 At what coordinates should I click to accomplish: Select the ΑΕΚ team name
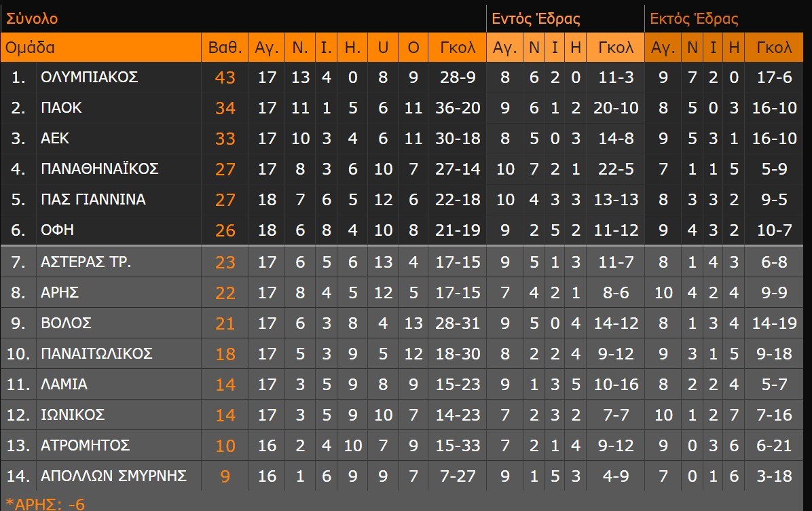[x=55, y=139]
